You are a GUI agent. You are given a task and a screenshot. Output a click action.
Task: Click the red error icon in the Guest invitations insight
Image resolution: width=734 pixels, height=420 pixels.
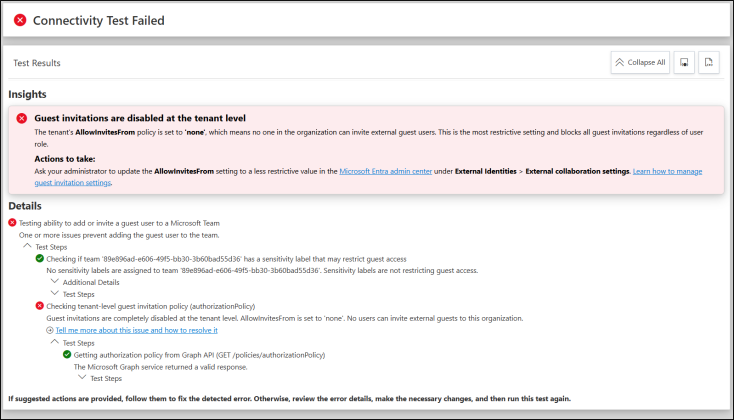tap(22, 118)
